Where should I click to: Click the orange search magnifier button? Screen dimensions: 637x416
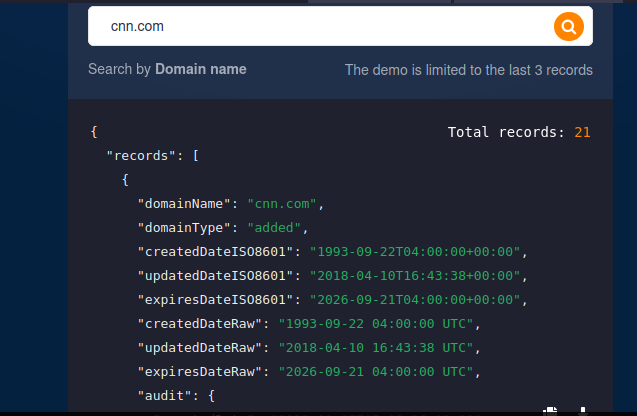click(569, 26)
